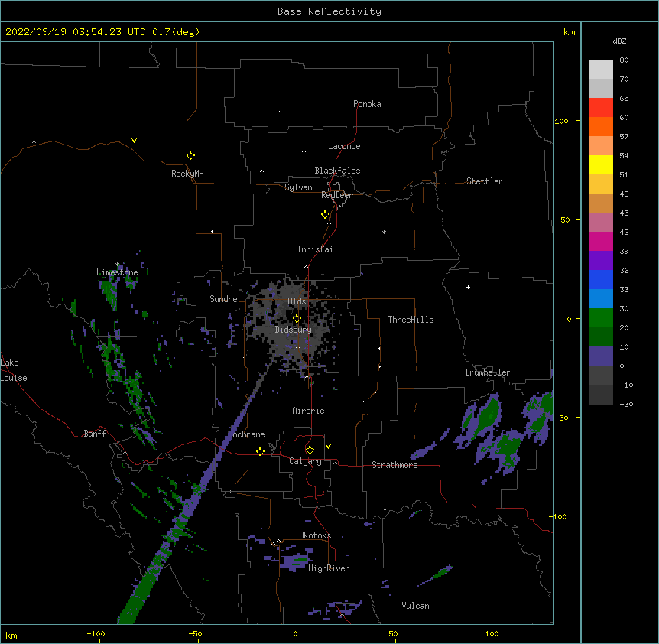Pick the royal blue swatch below 36

(x=601, y=279)
